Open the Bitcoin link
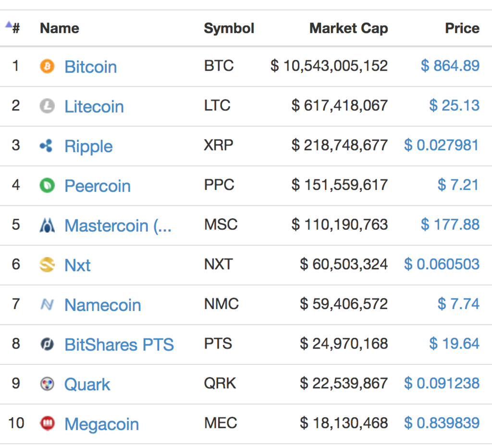 pyautogui.click(x=91, y=67)
